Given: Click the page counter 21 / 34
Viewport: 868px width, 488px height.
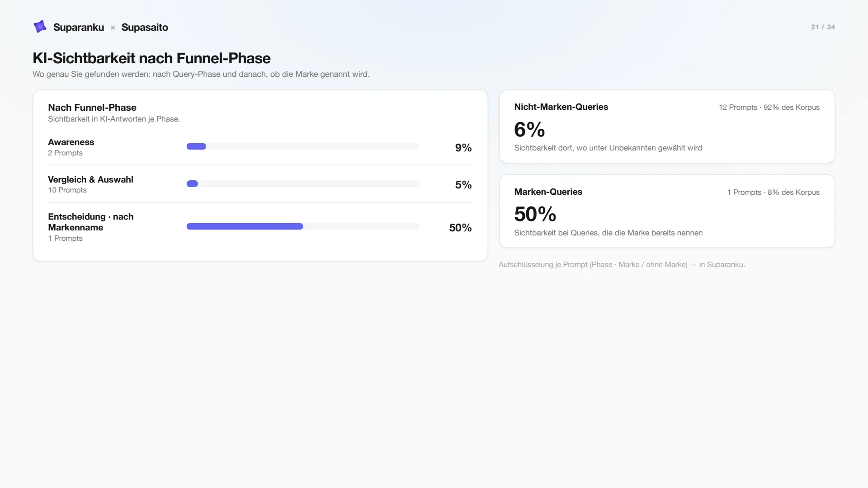Looking at the screenshot, I should pos(823,27).
